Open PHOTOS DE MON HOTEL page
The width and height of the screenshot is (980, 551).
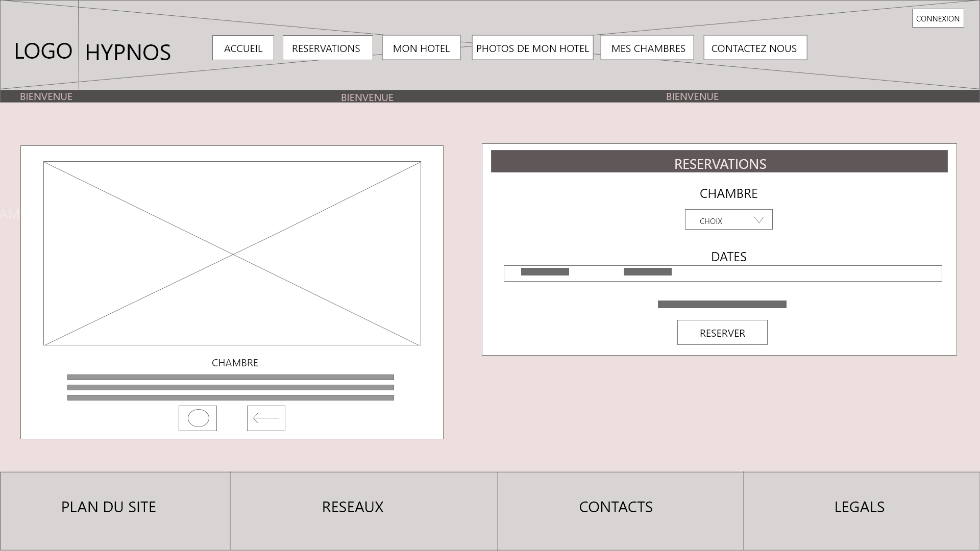click(x=532, y=48)
